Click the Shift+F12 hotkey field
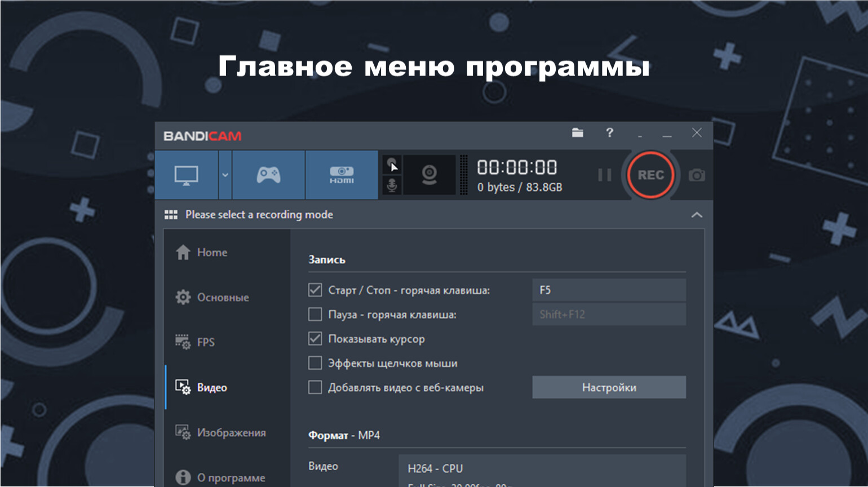This screenshot has width=868, height=487. tap(609, 315)
